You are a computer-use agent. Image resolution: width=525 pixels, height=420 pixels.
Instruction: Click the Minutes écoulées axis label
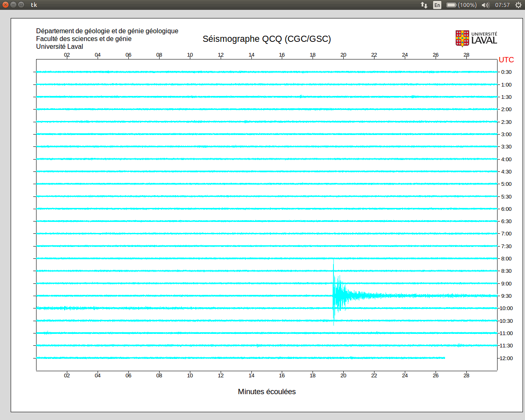267,392
